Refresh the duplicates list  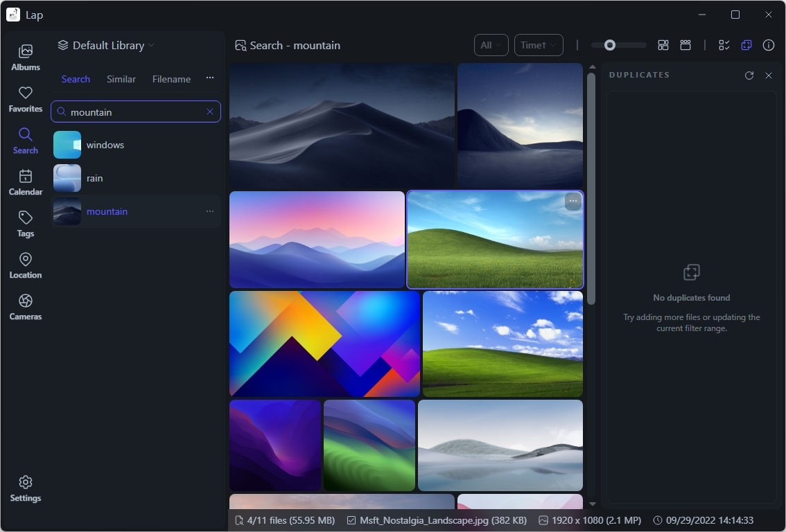tap(749, 75)
